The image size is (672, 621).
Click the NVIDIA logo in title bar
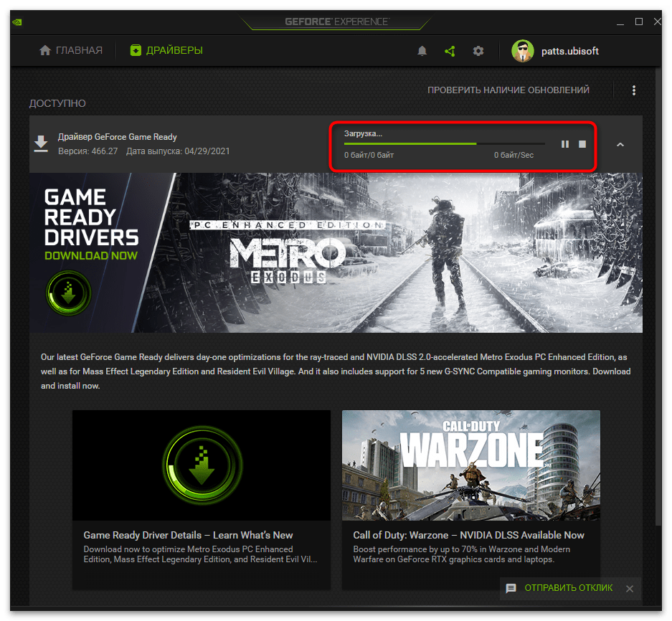point(17,22)
